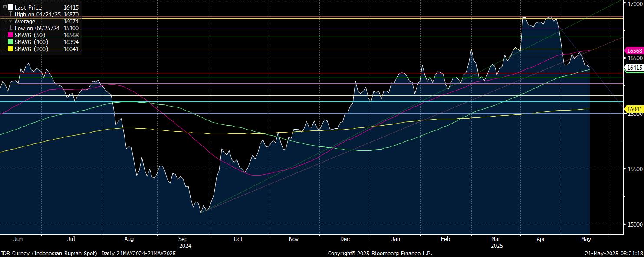Click the yellow 16041 price tag
Image resolution: width=644 pixels, height=257 pixels.
pyautogui.click(x=634, y=109)
